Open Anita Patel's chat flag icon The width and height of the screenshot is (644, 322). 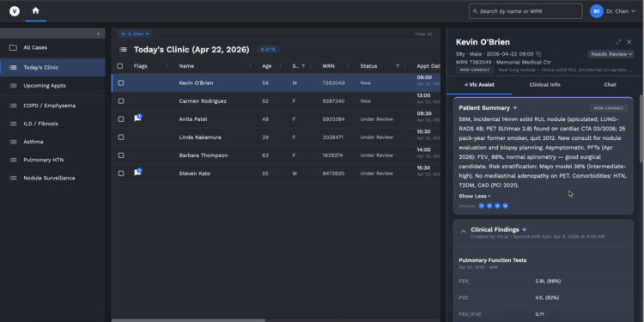(138, 118)
